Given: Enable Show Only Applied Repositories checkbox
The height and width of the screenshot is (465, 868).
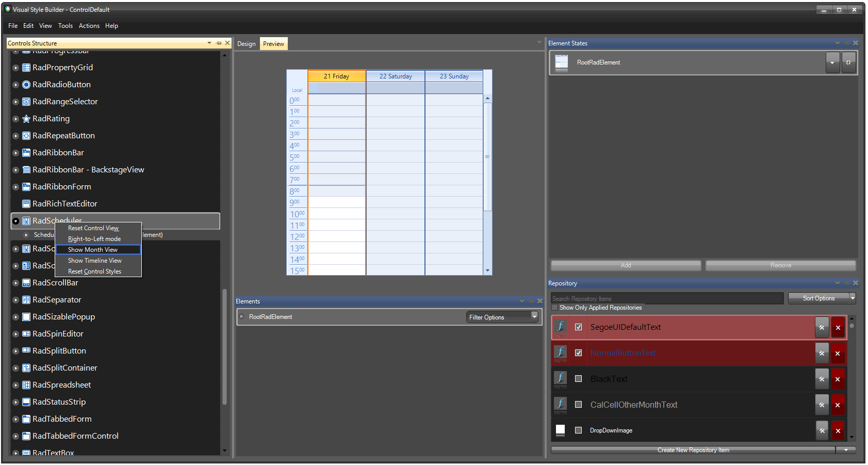Looking at the screenshot, I should pyautogui.click(x=555, y=308).
